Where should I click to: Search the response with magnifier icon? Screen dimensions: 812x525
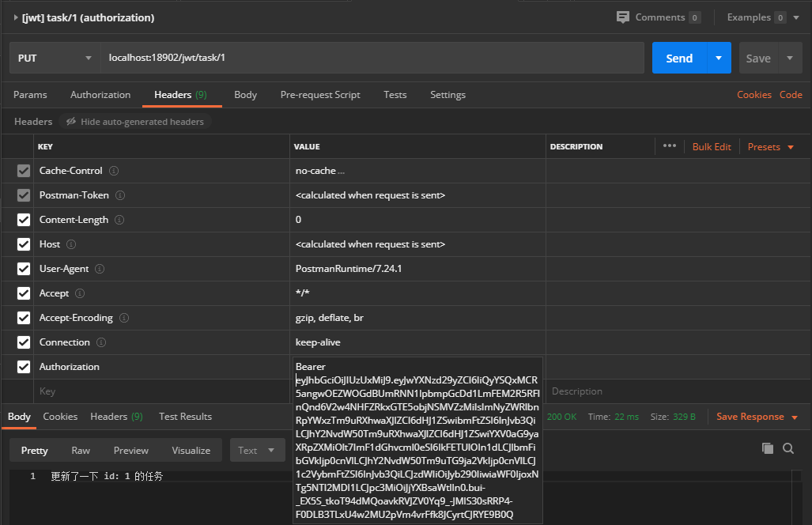click(788, 448)
